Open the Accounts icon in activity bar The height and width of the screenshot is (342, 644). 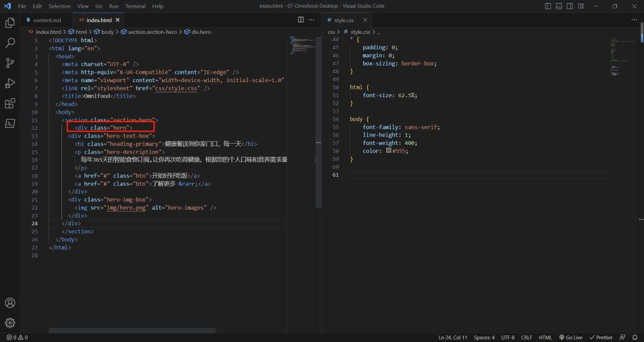[10, 303]
